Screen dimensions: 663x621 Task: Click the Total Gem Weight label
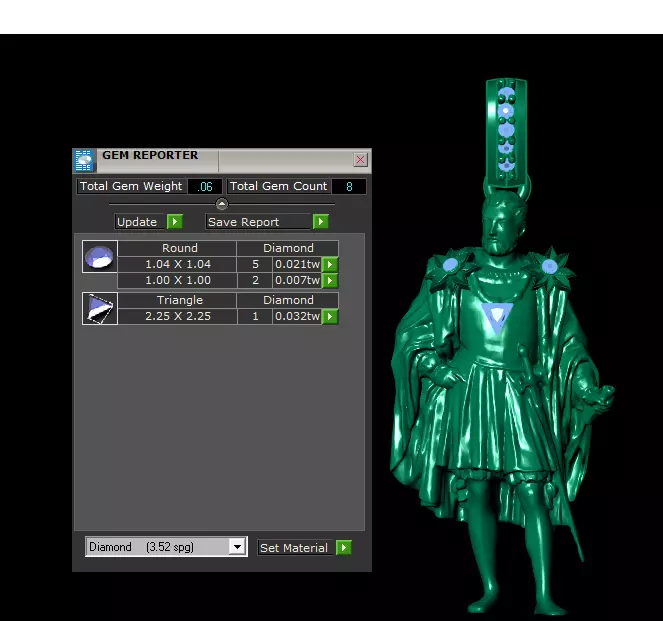pos(131,186)
